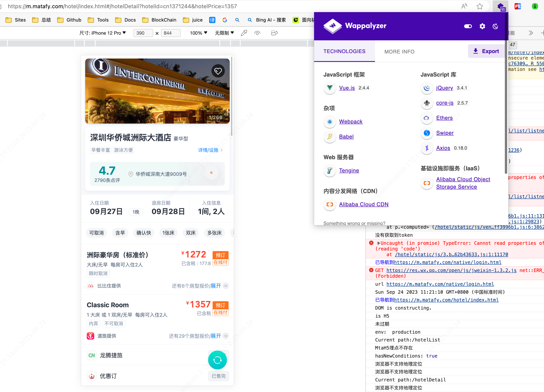The height and width of the screenshot is (392, 544).
Task: Click the Webpack icon in 杂项 section
Action: tap(330, 122)
